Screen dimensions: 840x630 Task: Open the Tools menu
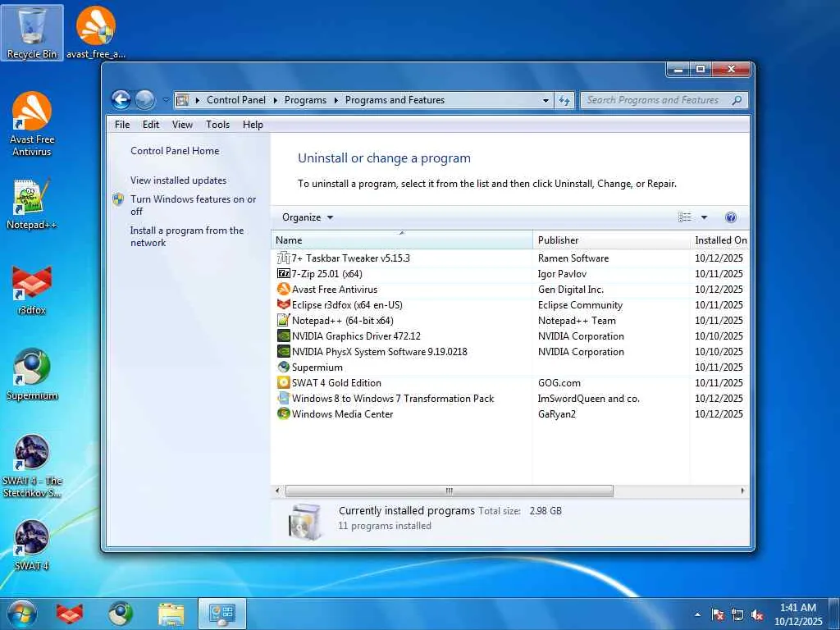[217, 125]
